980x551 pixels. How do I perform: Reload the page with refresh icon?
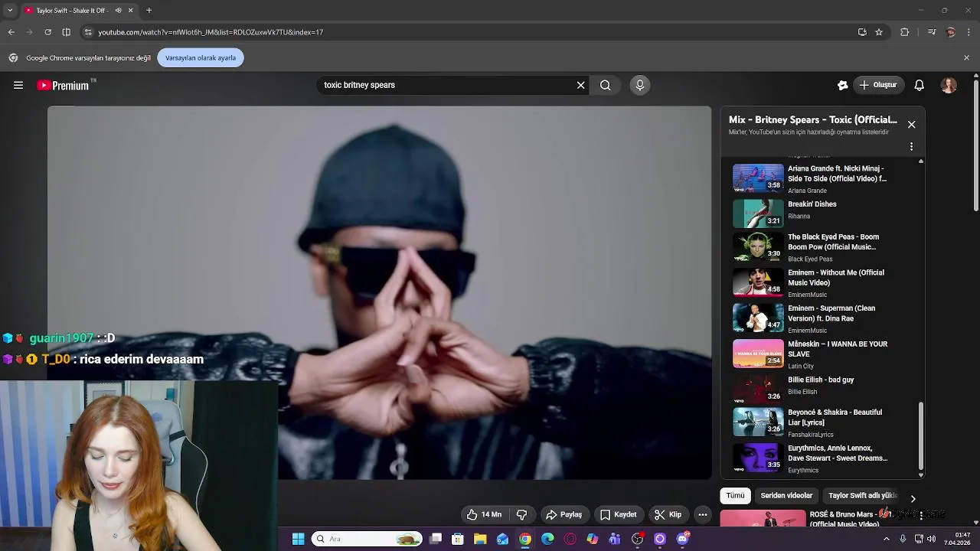[47, 32]
